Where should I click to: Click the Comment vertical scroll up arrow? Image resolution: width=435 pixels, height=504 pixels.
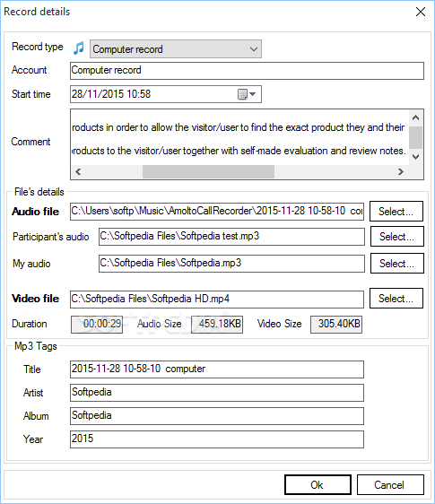[415, 117]
